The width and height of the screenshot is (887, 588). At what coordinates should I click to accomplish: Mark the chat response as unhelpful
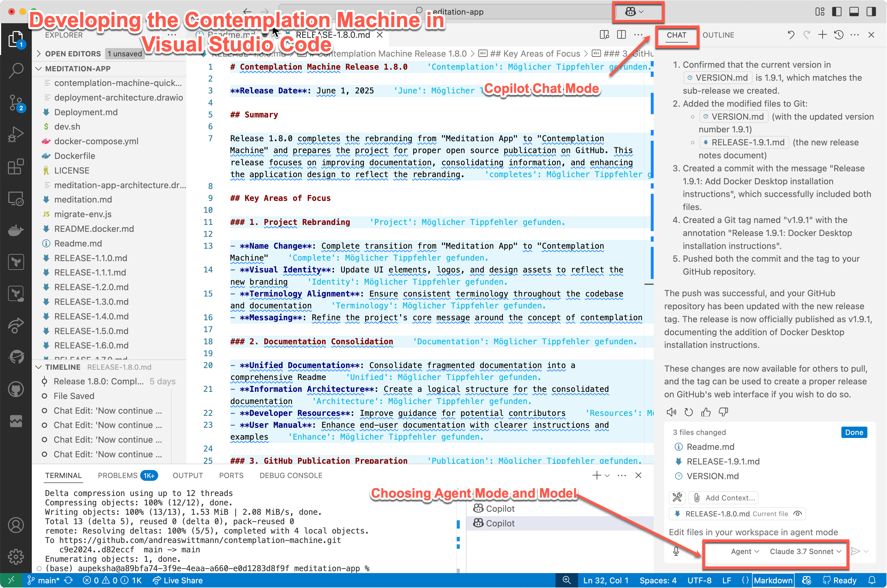pyautogui.click(x=723, y=412)
